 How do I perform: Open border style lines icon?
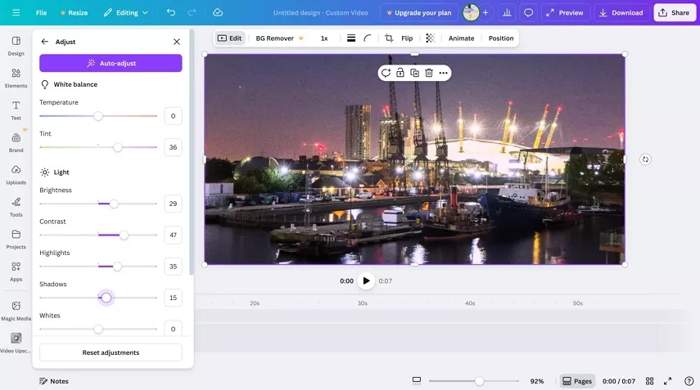[x=351, y=38]
